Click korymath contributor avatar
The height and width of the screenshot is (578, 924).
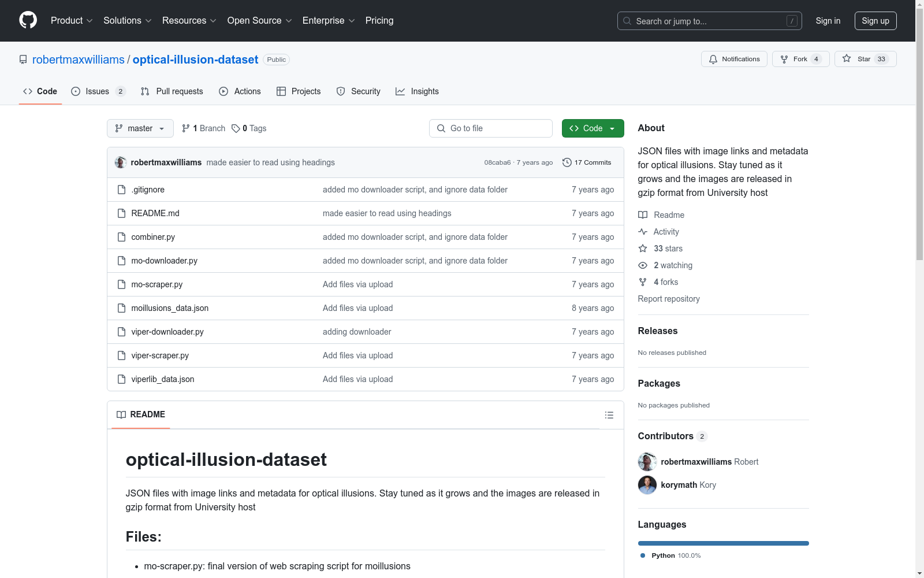coord(647,485)
